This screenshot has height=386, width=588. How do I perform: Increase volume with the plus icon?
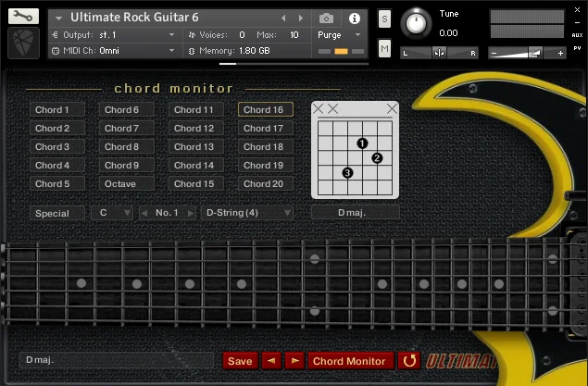coord(560,54)
